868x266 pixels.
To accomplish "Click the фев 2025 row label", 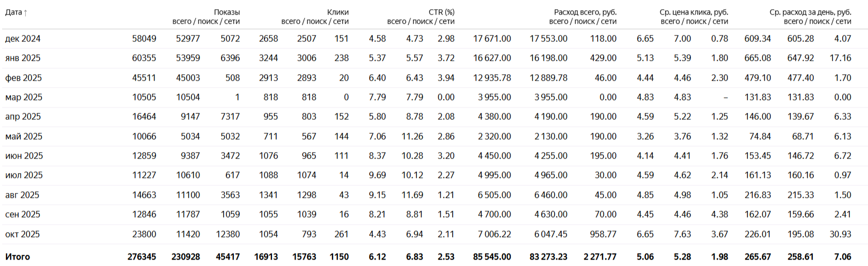I will [23, 78].
